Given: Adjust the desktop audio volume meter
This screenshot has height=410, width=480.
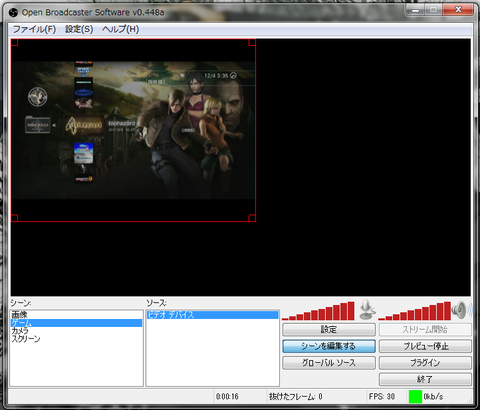Looking at the screenshot, I should click(x=414, y=311).
